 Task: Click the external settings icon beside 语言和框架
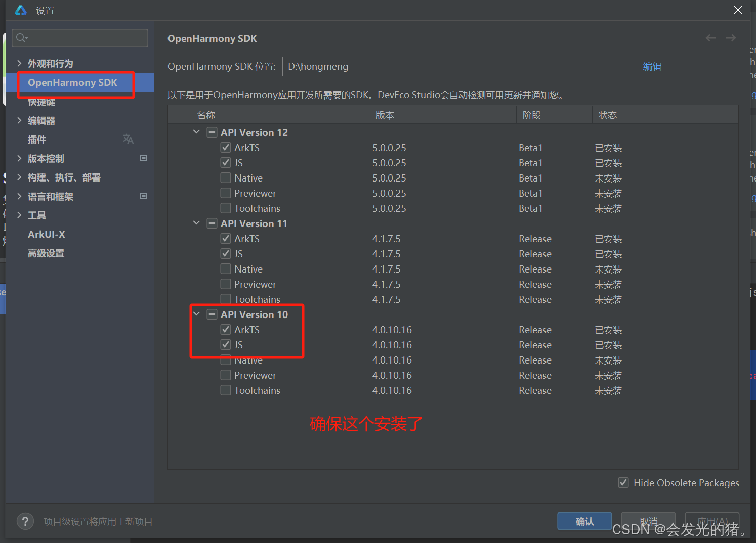[x=144, y=196]
